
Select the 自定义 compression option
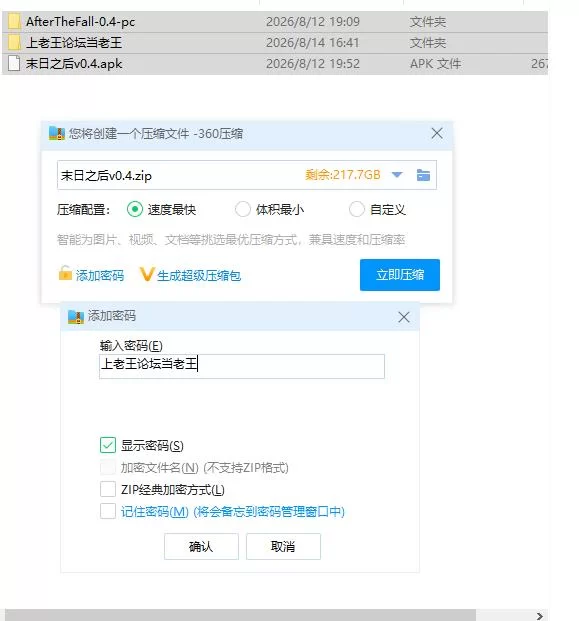[x=356, y=209]
